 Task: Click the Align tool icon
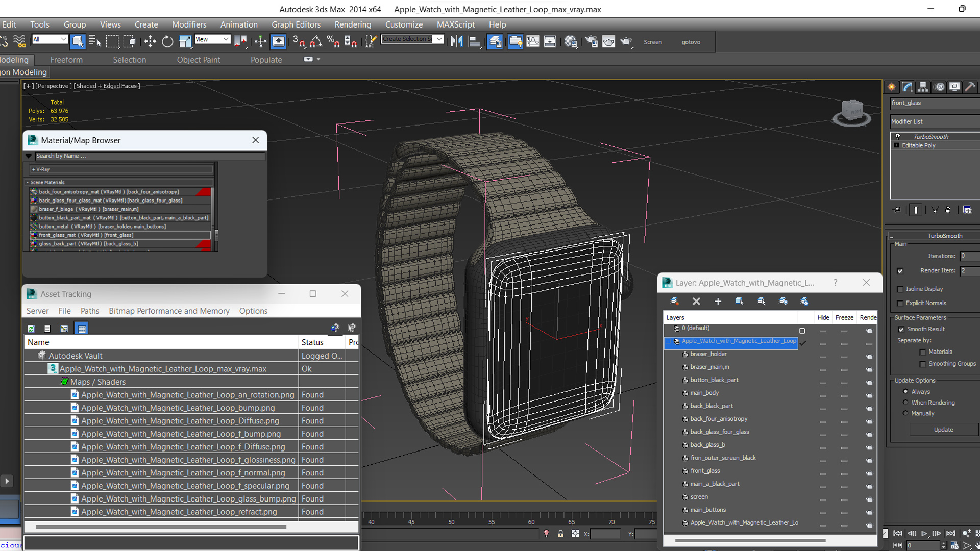coord(474,42)
